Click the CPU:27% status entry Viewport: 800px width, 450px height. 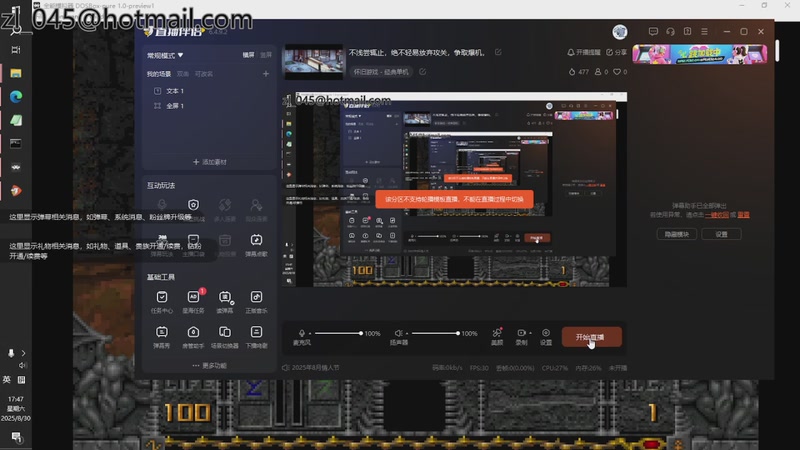pos(555,368)
